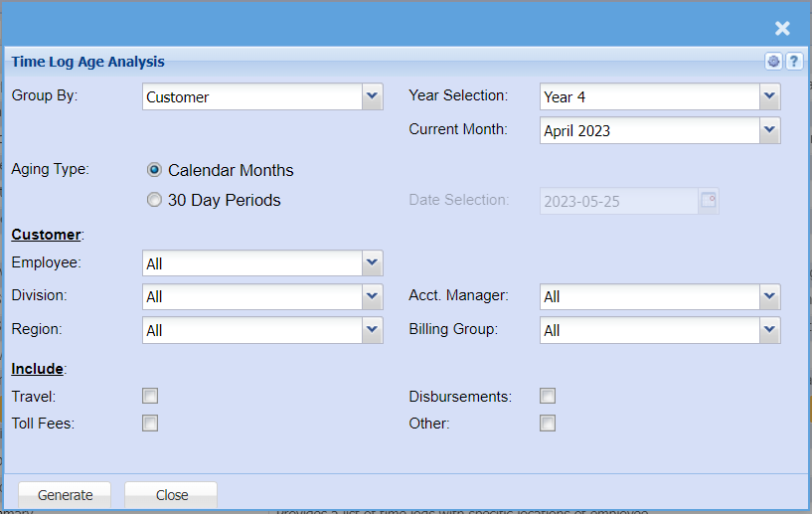
Task: Open the Acct. Manager dropdown
Action: tap(769, 296)
